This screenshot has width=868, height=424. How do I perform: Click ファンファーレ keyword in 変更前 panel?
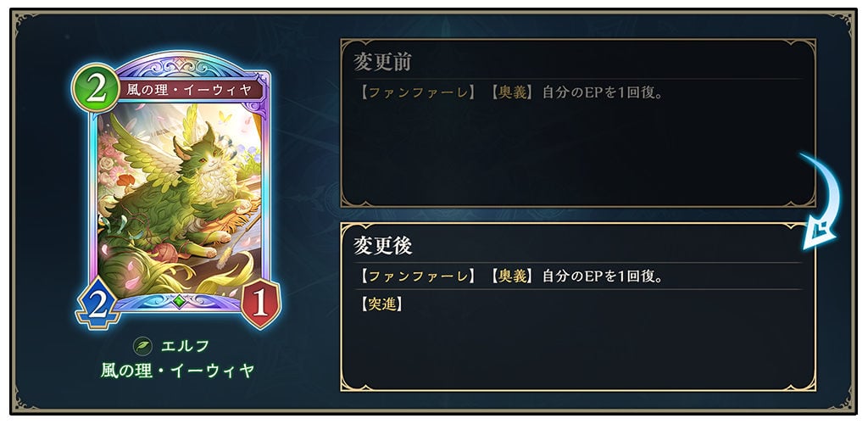[x=417, y=92]
